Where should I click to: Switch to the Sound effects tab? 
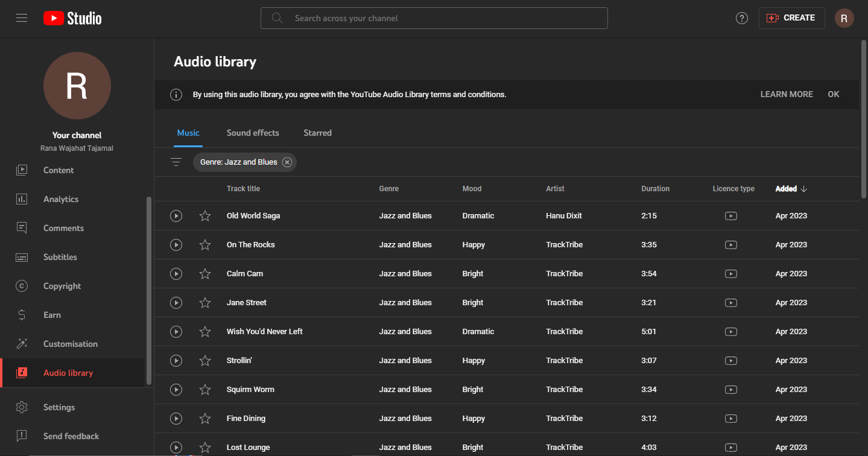click(x=253, y=133)
